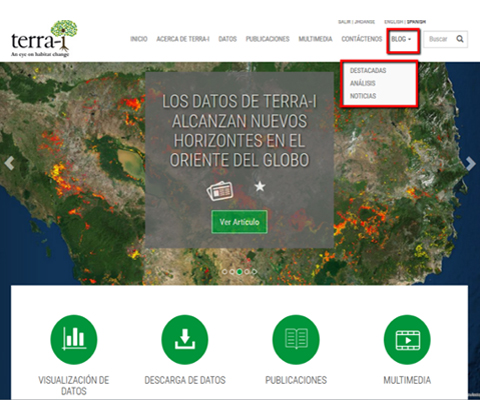This screenshot has width=480, height=400.
Task: Click the newspaper icon on slide
Action: 220,191
